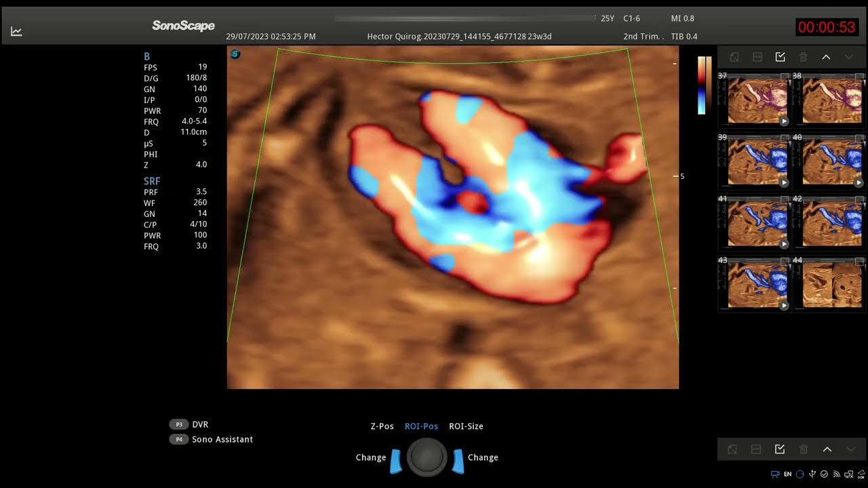Open thumbnail 40
This screenshot has width=868, height=488.
[x=829, y=161]
